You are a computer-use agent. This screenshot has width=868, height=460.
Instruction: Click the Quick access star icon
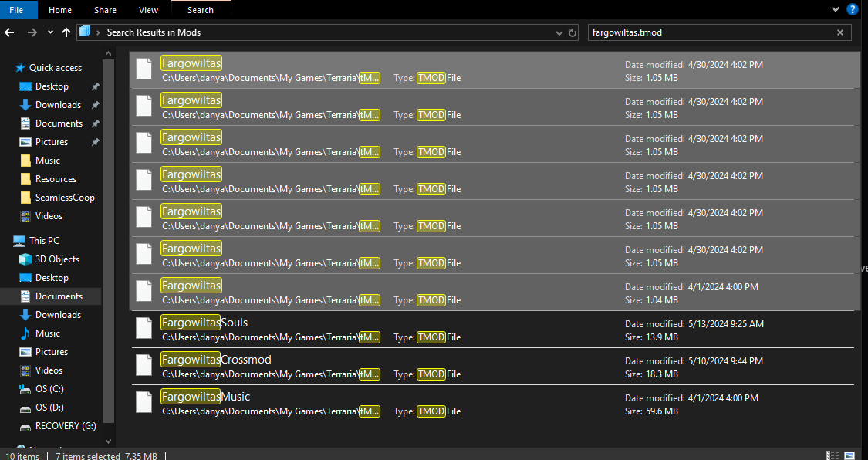21,67
